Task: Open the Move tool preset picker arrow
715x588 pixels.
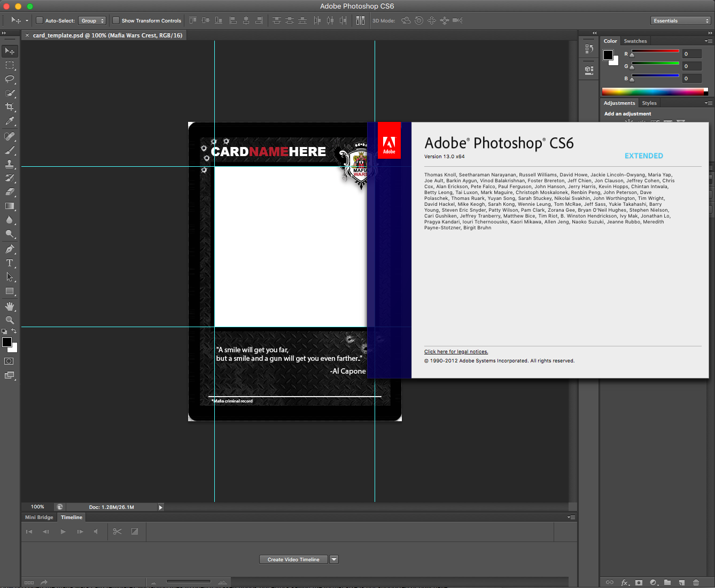Action: pos(27,21)
